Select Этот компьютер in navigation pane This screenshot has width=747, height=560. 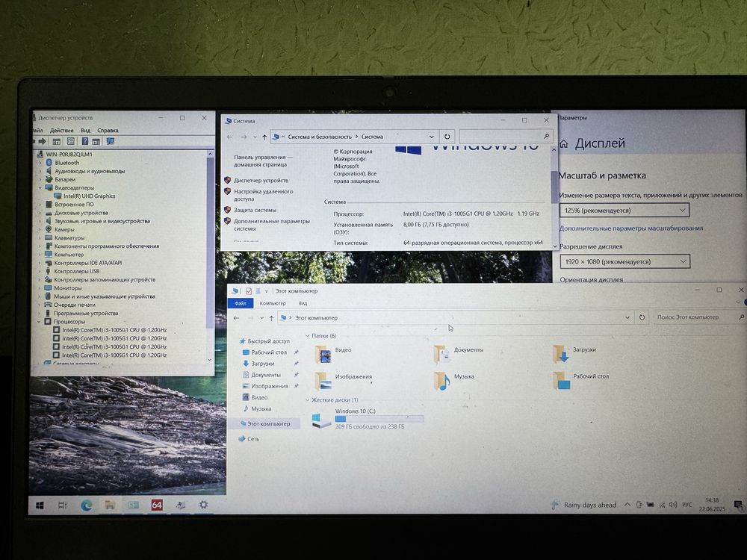(x=265, y=424)
